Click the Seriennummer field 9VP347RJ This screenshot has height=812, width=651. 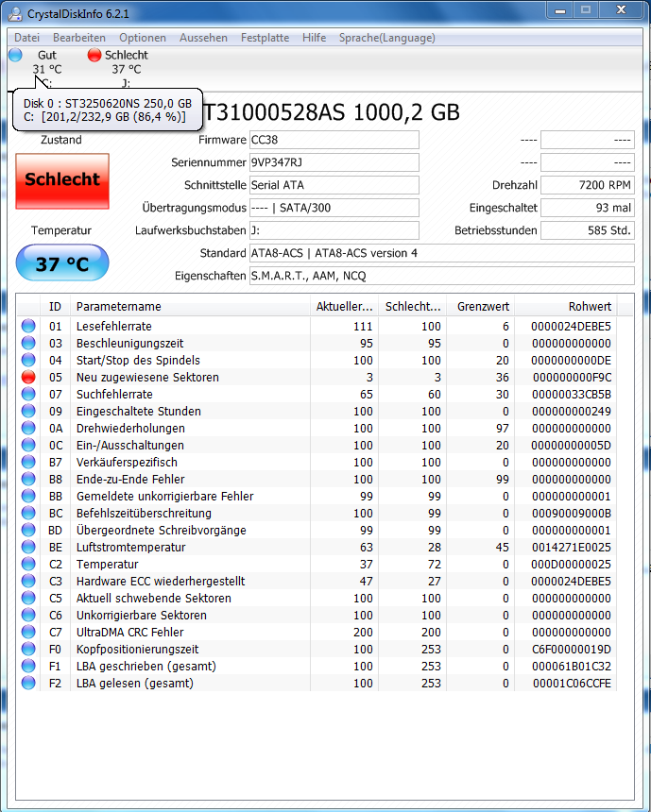click(334, 162)
